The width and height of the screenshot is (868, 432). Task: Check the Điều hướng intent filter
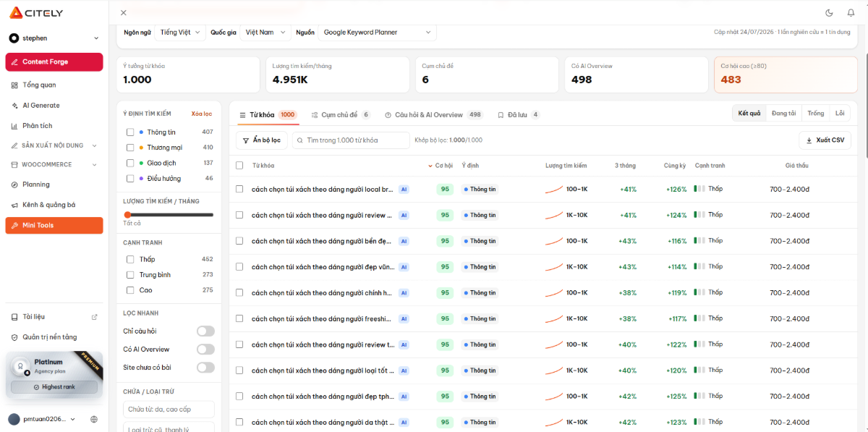[x=130, y=179]
